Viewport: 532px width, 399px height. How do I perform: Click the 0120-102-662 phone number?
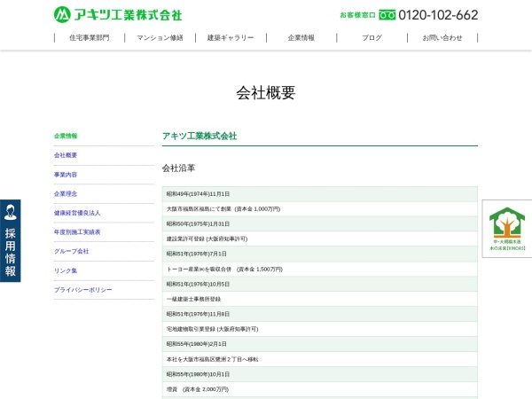point(438,15)
